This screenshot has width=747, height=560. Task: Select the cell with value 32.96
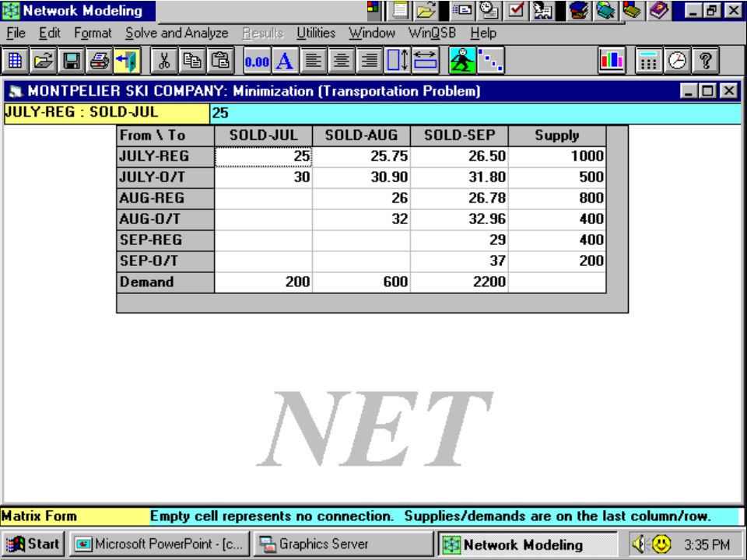(x=459, y=219)
